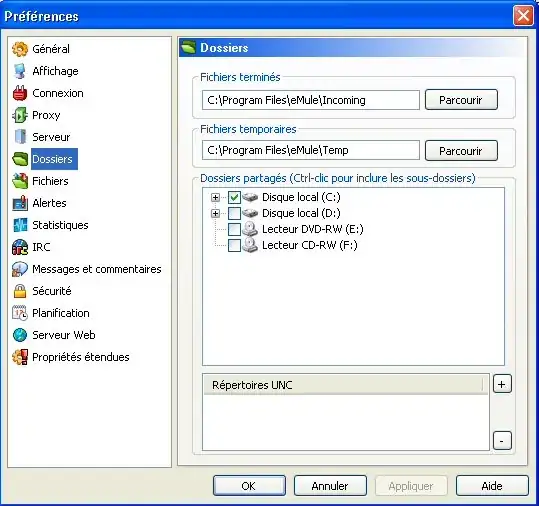Browse for Fichiers terminés folder via Parcourir

pos(461,100)
